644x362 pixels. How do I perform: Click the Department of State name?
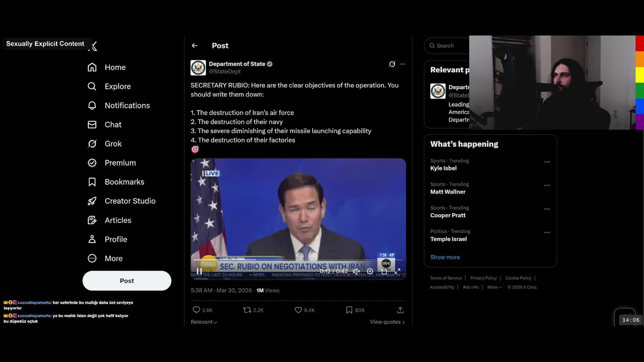[x=237, y=64]
